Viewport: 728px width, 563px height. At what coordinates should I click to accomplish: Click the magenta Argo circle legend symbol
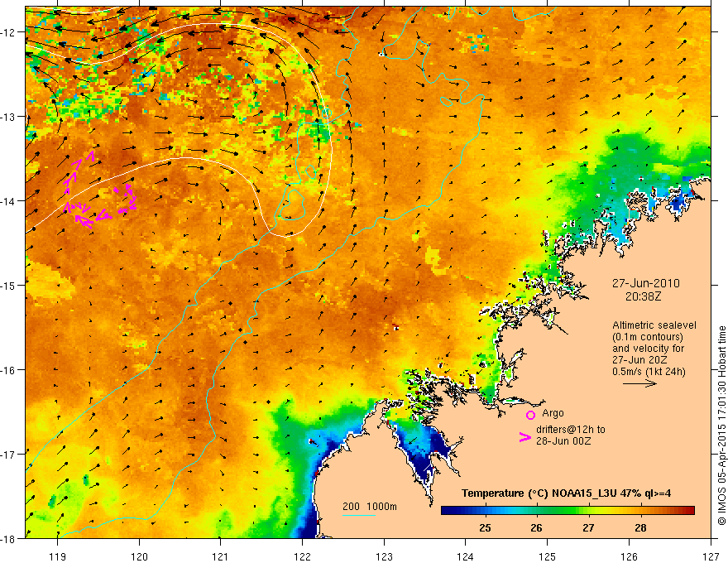click(530, 415)
